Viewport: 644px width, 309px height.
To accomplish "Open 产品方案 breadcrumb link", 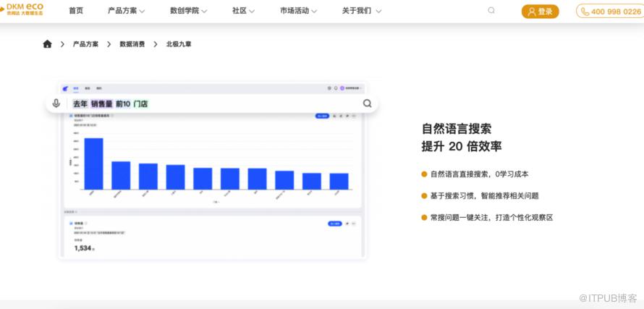I will click(85, 44).
